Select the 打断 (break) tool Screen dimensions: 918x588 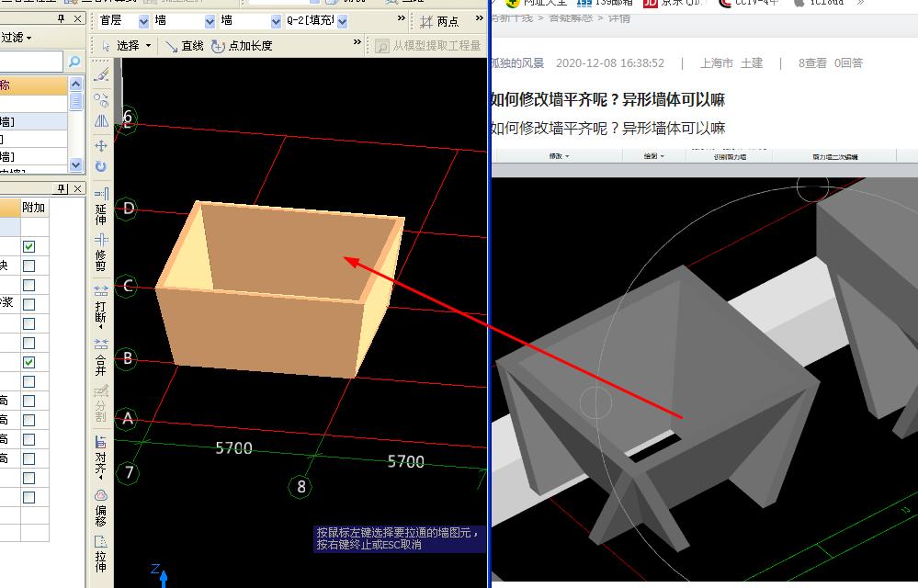pyautogui.click(x=101, y=305)
